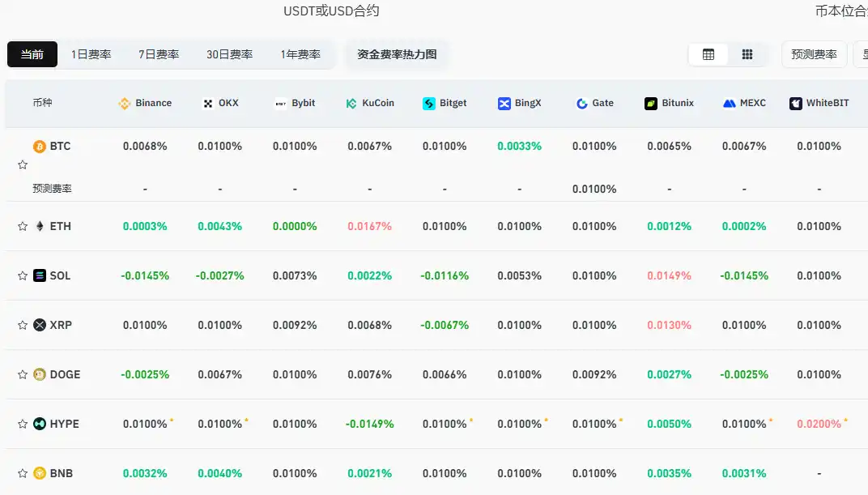Click the Binance exchange icon in the header

[x=125, y=103]
